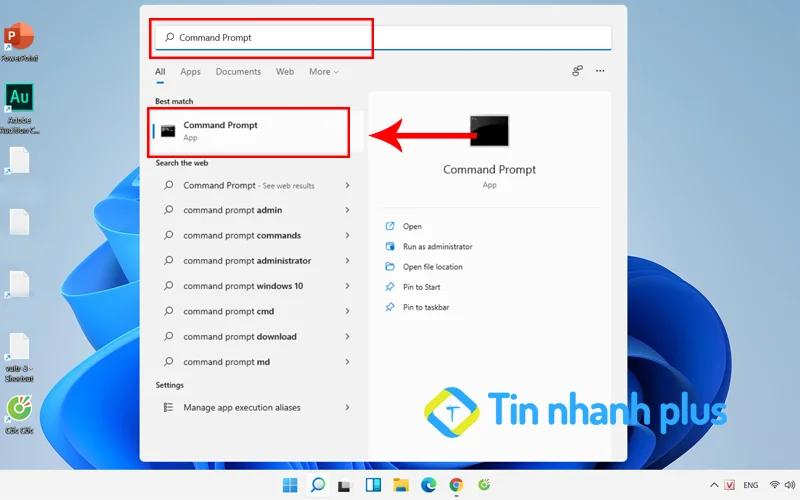Expand chevron beside command prompt cmd
Image resolution: width=800 pixels, height=500 pixels.
click(347, 311)
